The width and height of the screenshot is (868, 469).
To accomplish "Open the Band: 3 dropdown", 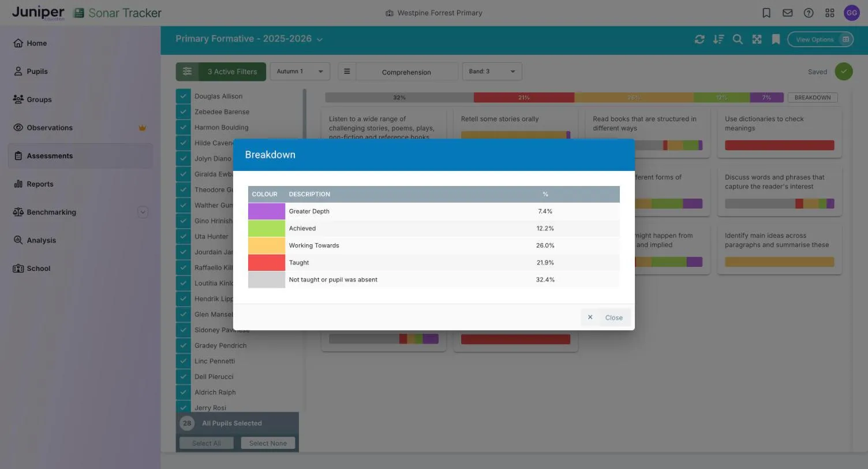I will 492,72.
